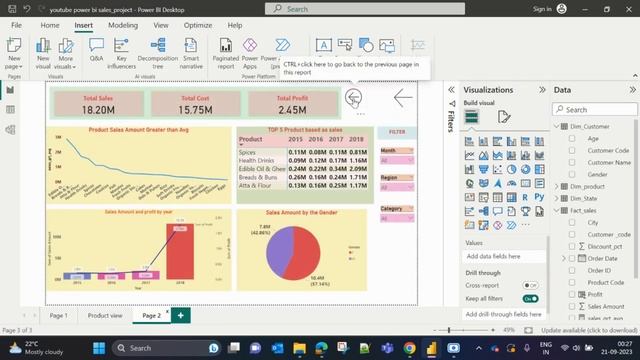Open More visuals gallery
The image size is (640, 360).
pyautogui.click(x=65, y=53)
